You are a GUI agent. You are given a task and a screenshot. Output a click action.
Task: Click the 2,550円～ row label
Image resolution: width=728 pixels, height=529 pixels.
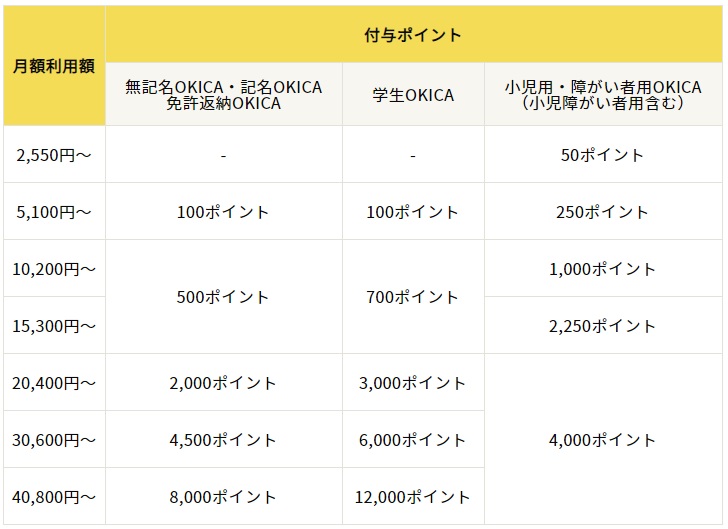pyautogui.click(x=54, y=155)
